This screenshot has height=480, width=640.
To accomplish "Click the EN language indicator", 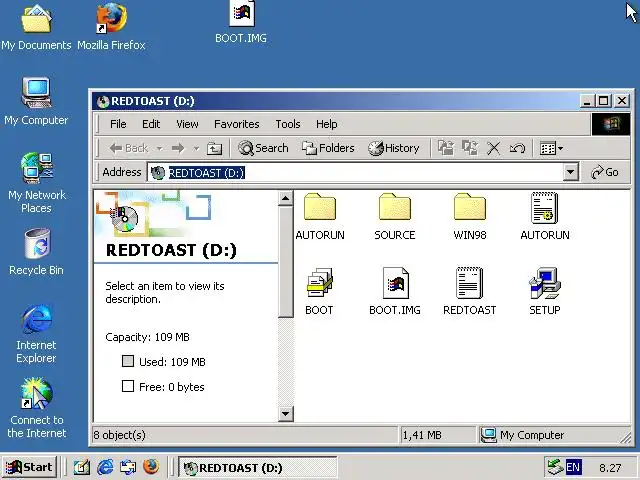I will pyautogui.click(x=573, y=467).
